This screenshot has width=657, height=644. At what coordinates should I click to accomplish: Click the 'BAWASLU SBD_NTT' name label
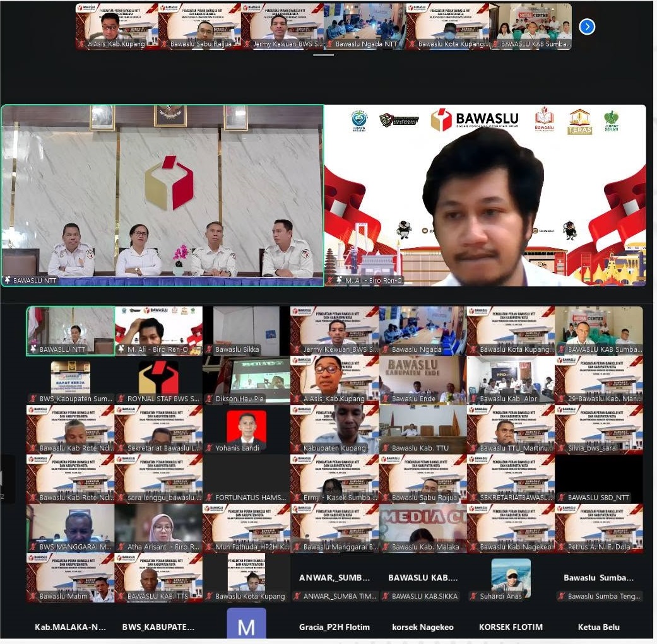[598, 498]
